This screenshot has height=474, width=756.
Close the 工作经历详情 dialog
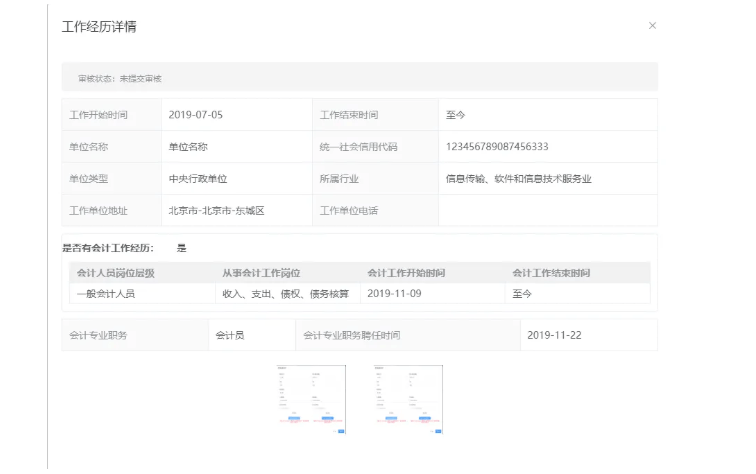[652, 26]
